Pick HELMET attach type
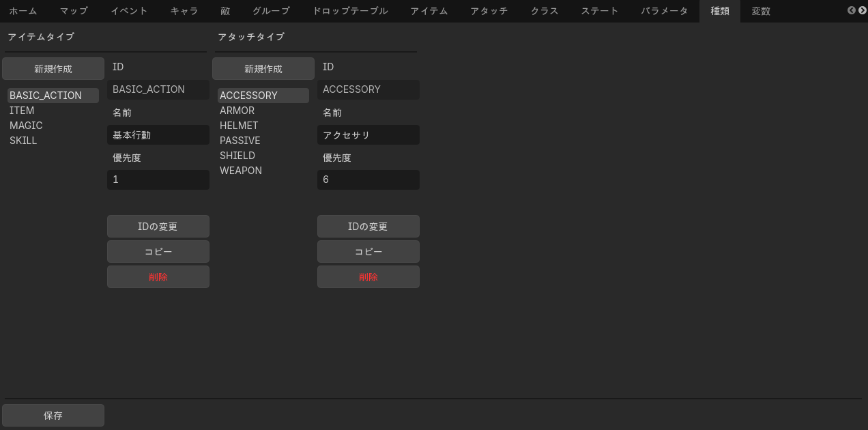 263,126
